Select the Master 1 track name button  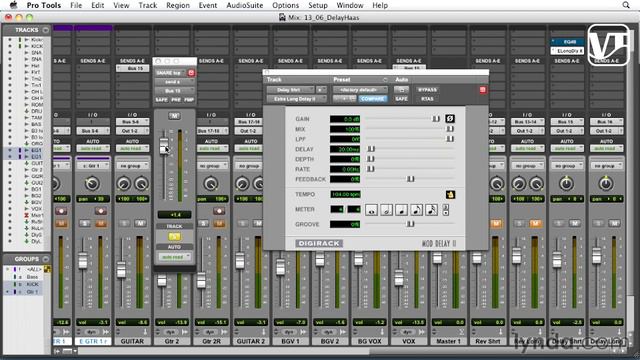point(448,341)
